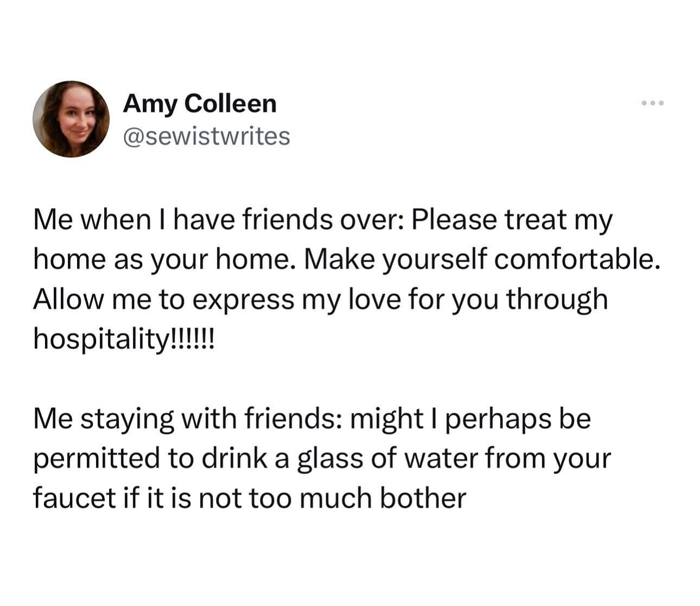The image size is (700, 606).
Task: Open the Amy Colleen display name link
Action: coord(200,103)
